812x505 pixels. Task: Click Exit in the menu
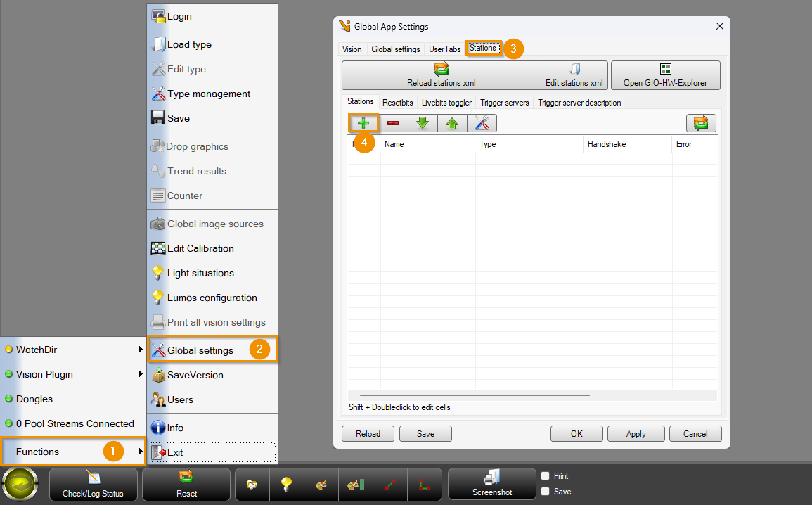tap(212, 452)
